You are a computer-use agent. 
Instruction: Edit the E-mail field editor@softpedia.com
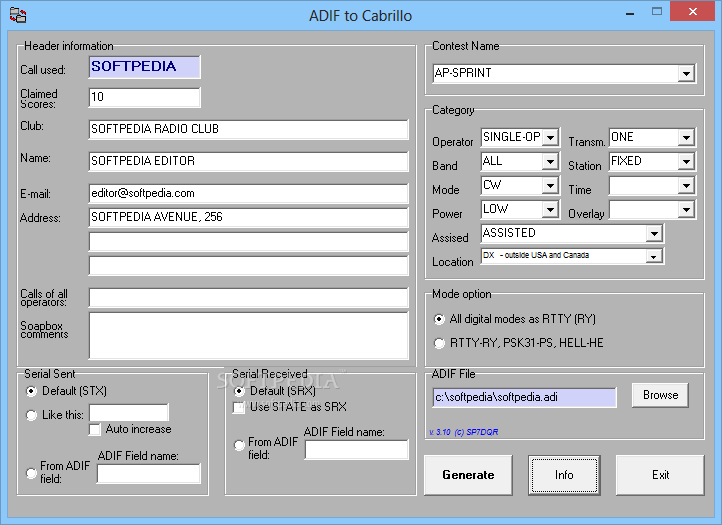pyautogui.click(x=249, y=193)
